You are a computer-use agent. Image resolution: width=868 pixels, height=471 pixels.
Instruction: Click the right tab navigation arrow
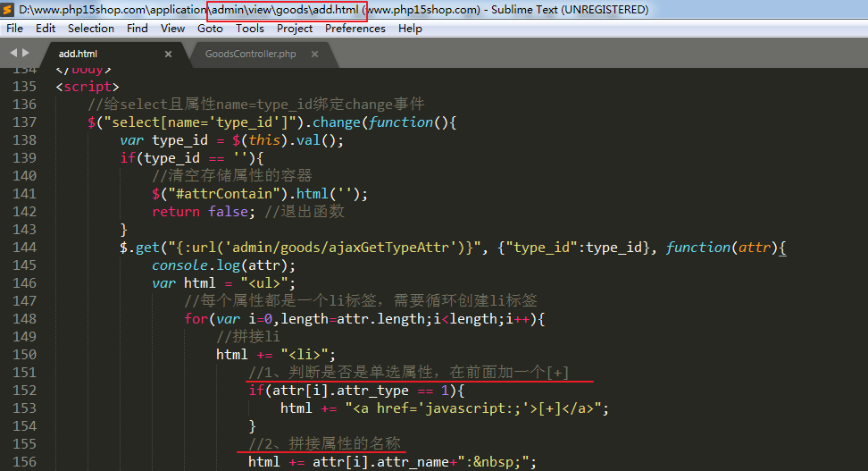[x=26, y=54]
